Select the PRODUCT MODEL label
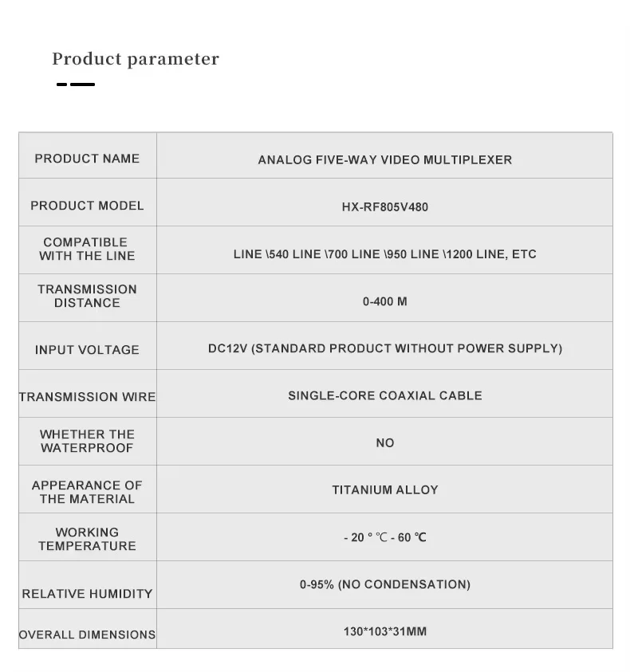The height and width of the screenshot is (672, 630). [x=87, y=206]
